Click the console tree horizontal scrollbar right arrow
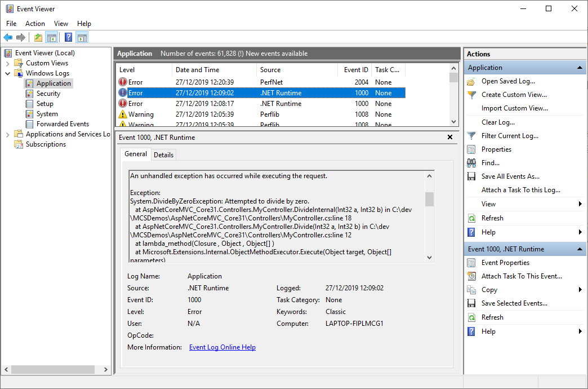This screenshot has width=588, height=389. coord(106,370)
